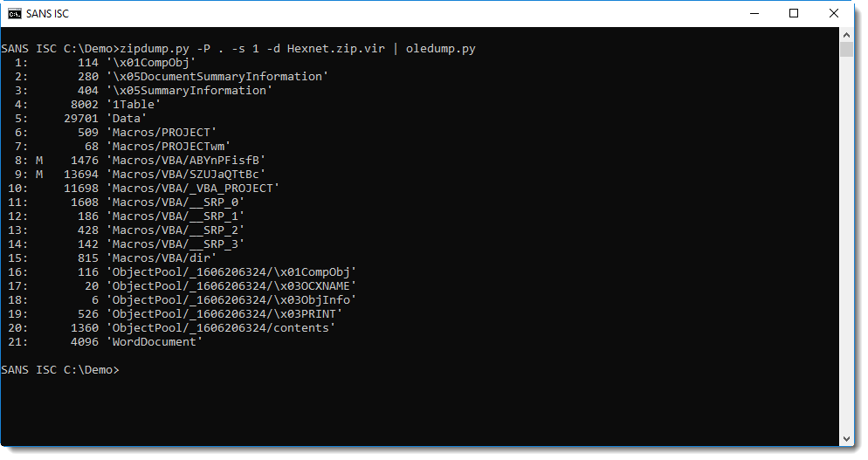Click the scrollbar down arrow
The width and height of the screenshot is (868, 460).
[x=846, y=438]
